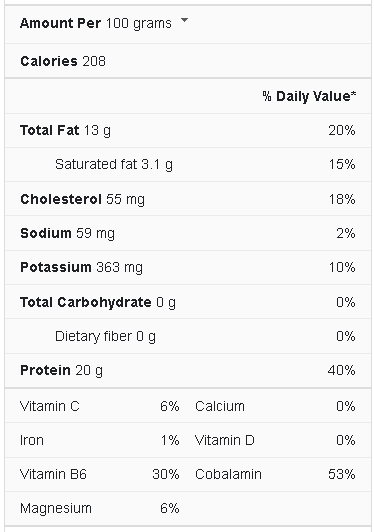Select the Magnesium label
The height and width of the screenshot is (532, 374).
(x=56, y=509)
